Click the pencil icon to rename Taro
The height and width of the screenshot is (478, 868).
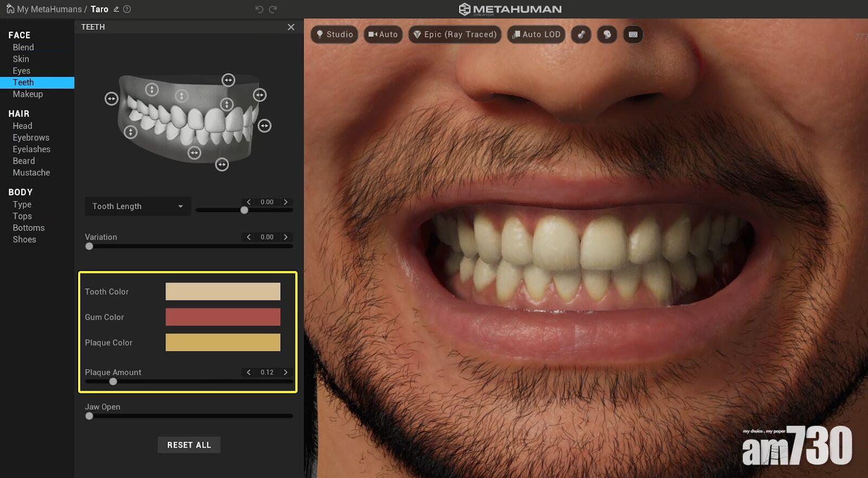116,9
